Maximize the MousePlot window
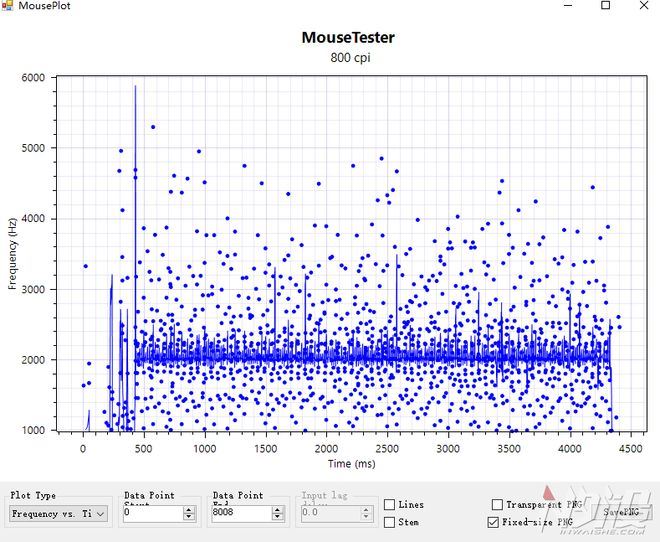 [605, 5]
